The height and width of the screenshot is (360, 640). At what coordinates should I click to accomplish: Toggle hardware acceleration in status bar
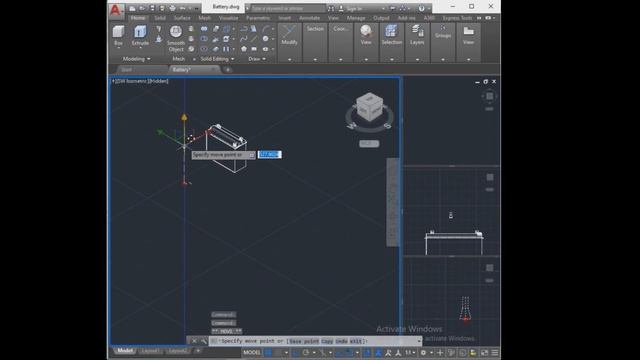473,352
